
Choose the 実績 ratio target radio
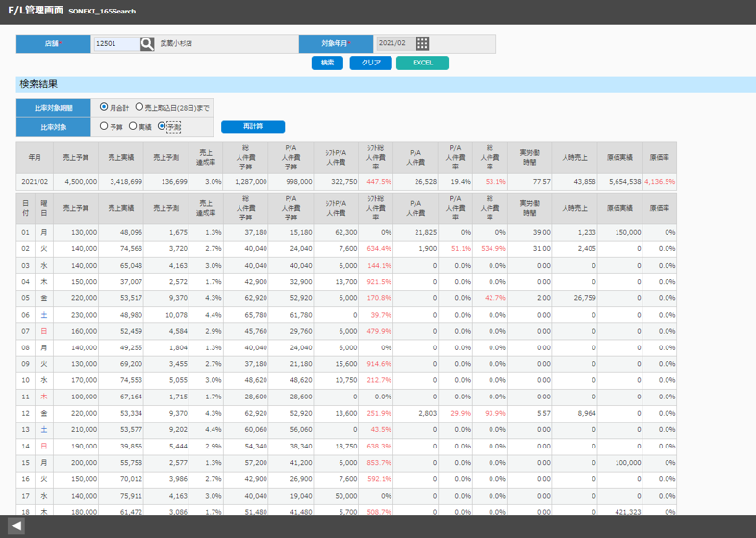coord(133,126)
